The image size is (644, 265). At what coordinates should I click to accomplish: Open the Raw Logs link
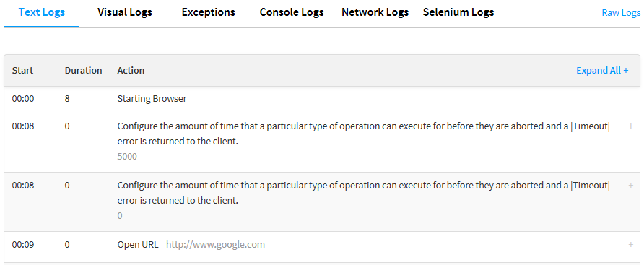pos(621,13)
